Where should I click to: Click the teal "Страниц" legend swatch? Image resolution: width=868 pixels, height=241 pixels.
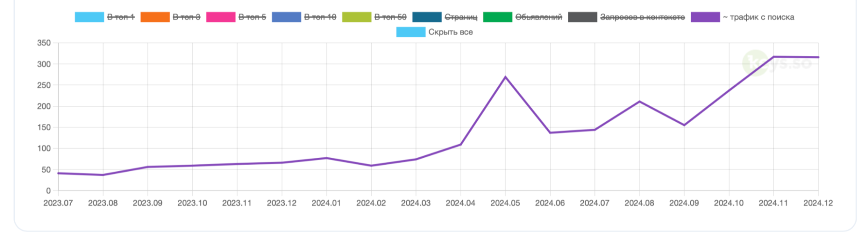point(426,17)
